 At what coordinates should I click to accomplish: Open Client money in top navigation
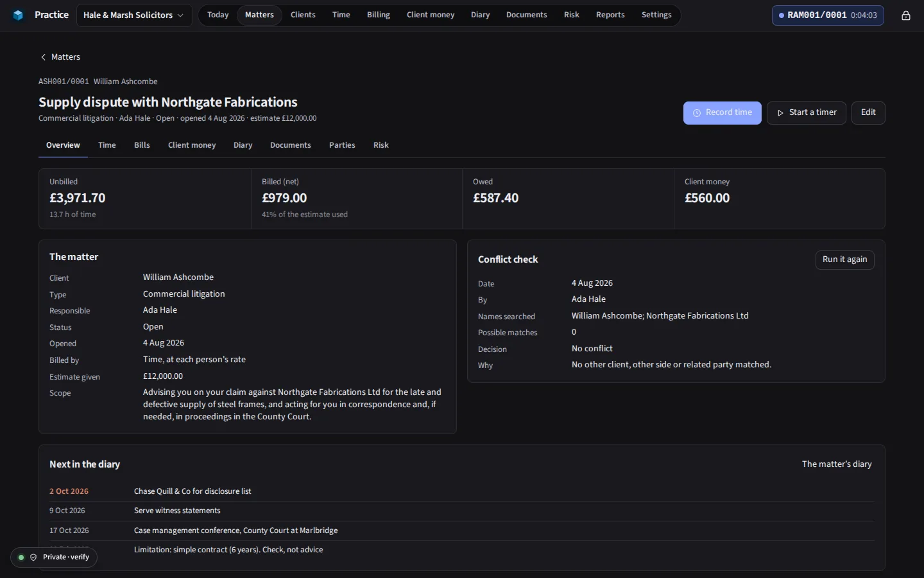click(431, 15)
